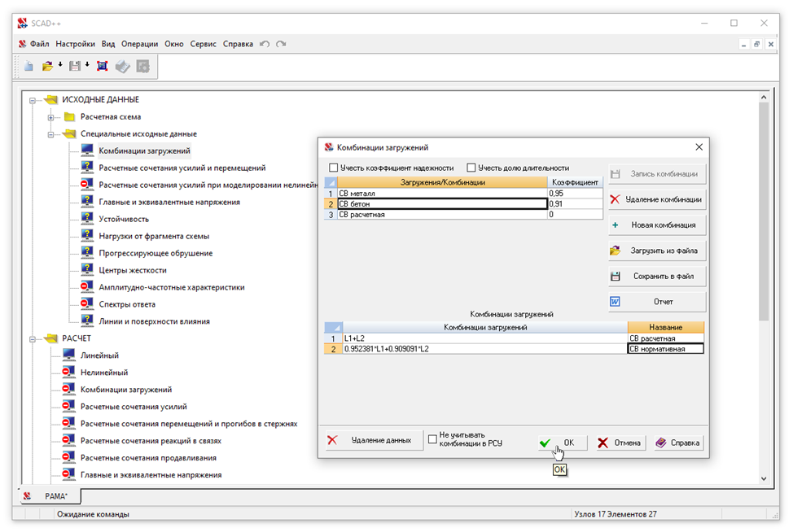Viewport: 793px width, 532px height.
Task: Click icon beside Центры жесткости
Action: click(x=87, y=270)
